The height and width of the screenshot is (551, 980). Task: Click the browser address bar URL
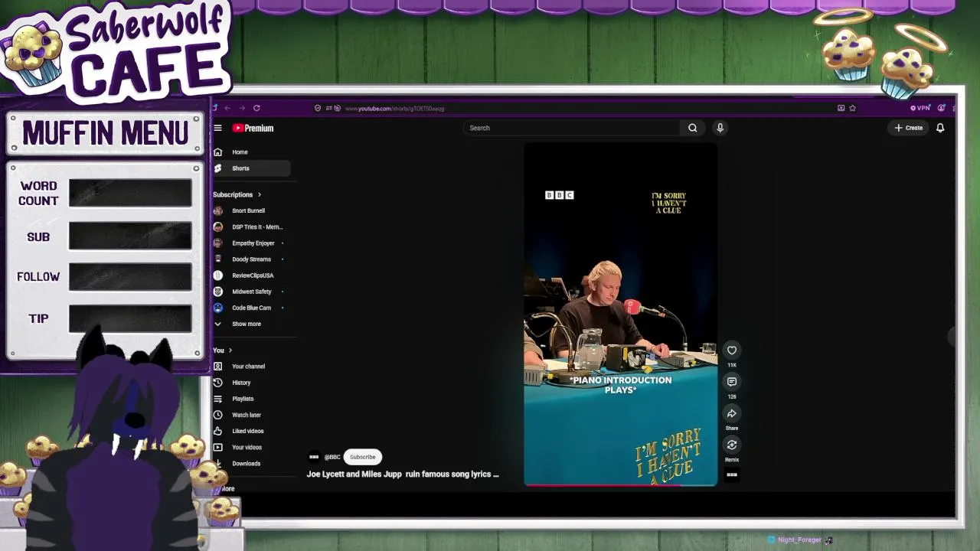[x=395, y=109]
